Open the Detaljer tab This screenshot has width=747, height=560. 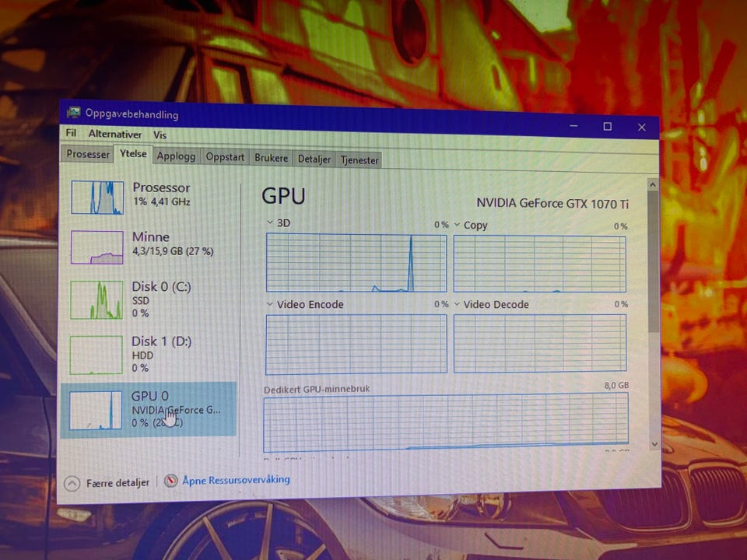[314, 159]
